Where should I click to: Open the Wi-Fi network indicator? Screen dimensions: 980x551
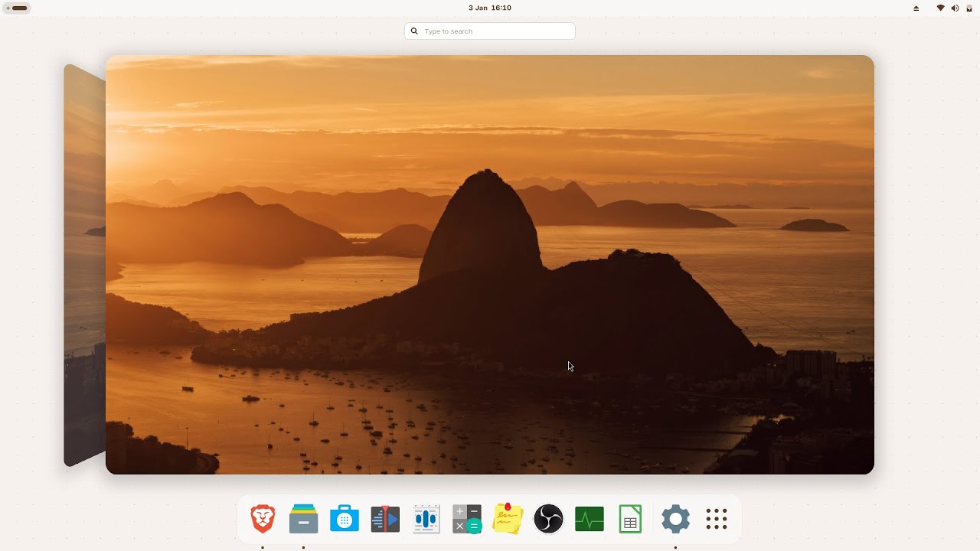[940, 8]
